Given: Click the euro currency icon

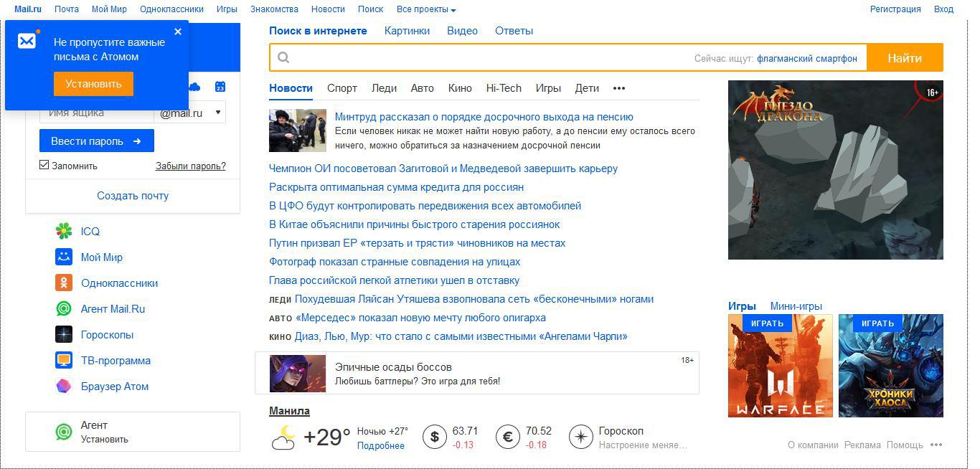Looking at the screenshot, I should click(x=509, y=436).
